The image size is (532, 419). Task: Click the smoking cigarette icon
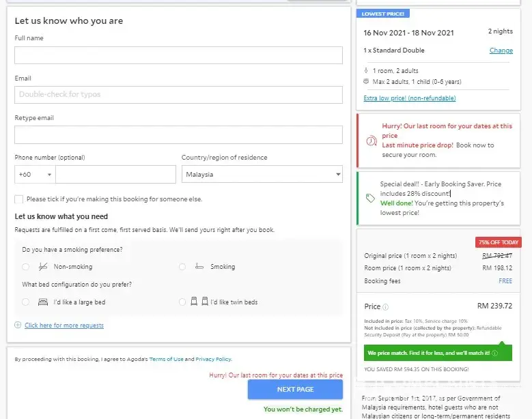pyautogui.click(x=199, y=267)
